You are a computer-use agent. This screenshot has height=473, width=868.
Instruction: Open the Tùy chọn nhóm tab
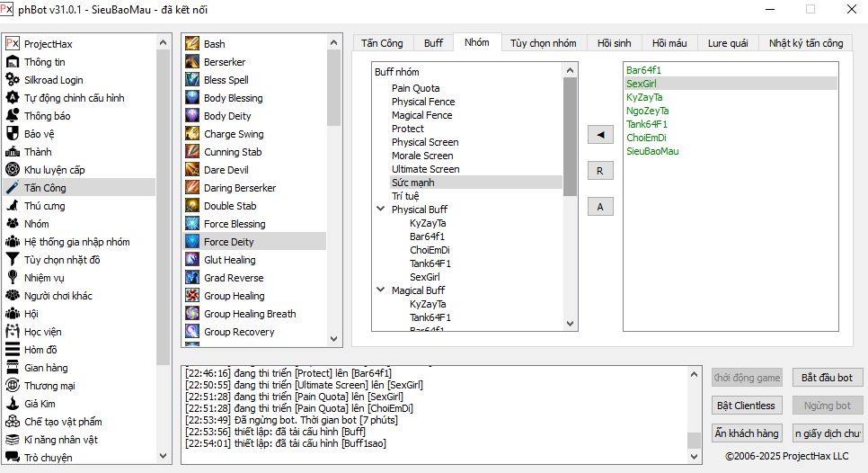point(543,43)
